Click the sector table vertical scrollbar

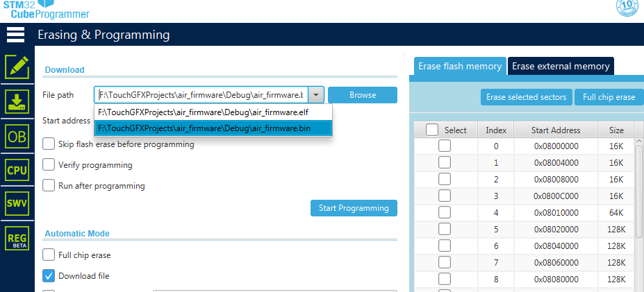639,191
